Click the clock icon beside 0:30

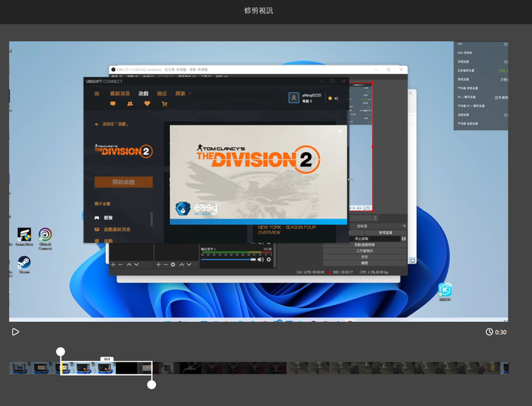tap(489, 331)
